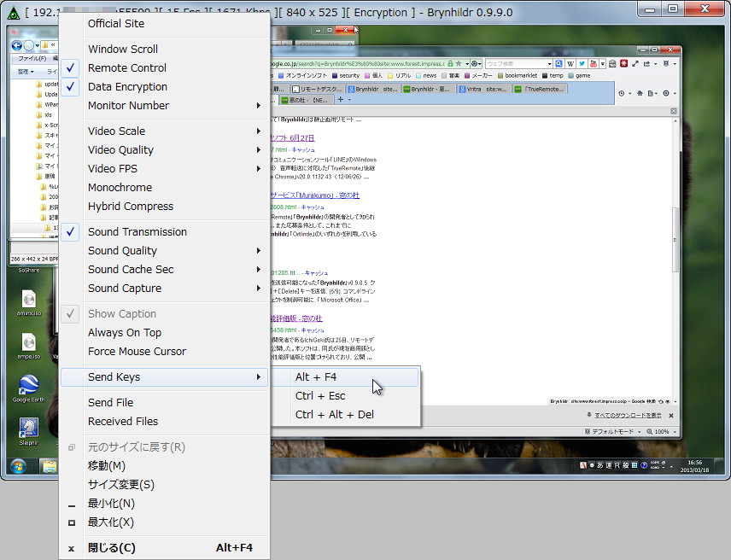Click すべてのダウンロードを表示 link
Screen dimensions: 731x560
pos(628,415)
